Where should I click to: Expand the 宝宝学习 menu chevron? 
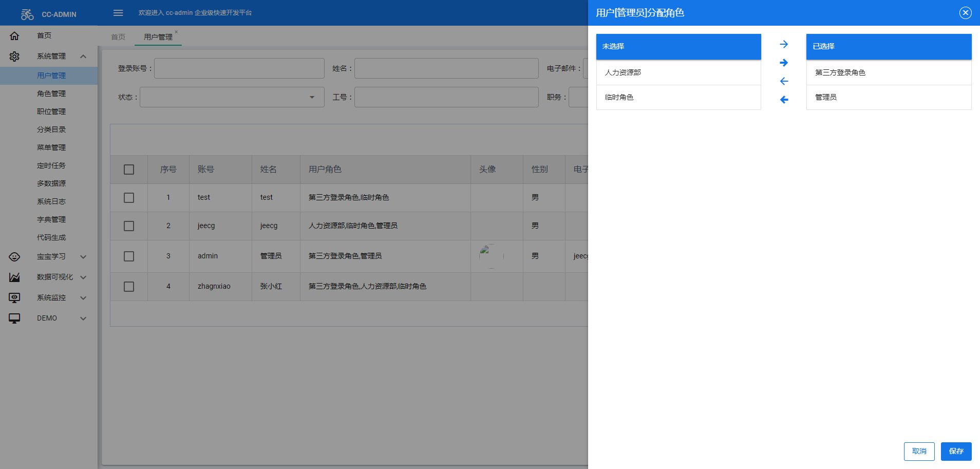pyautogui.click(x=83, y=257)
